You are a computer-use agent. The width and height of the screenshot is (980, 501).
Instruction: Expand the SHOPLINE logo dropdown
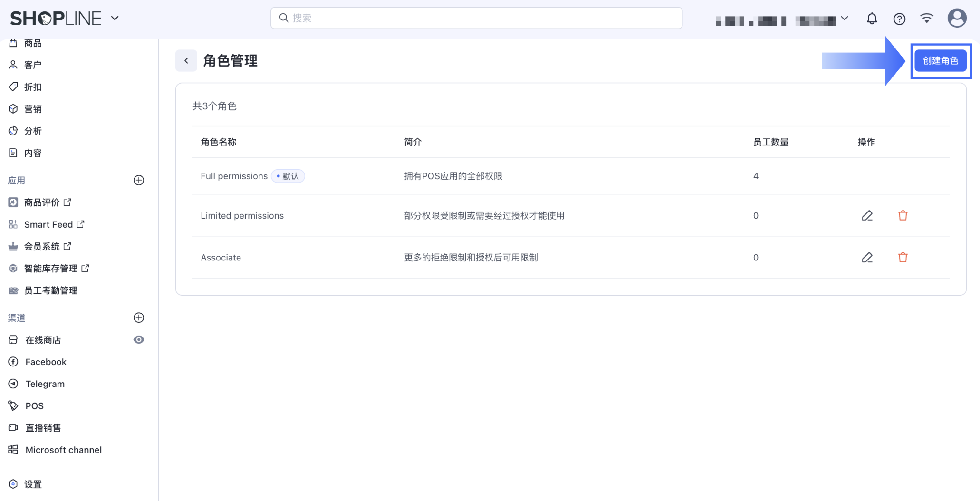click(x=115, y=19)
